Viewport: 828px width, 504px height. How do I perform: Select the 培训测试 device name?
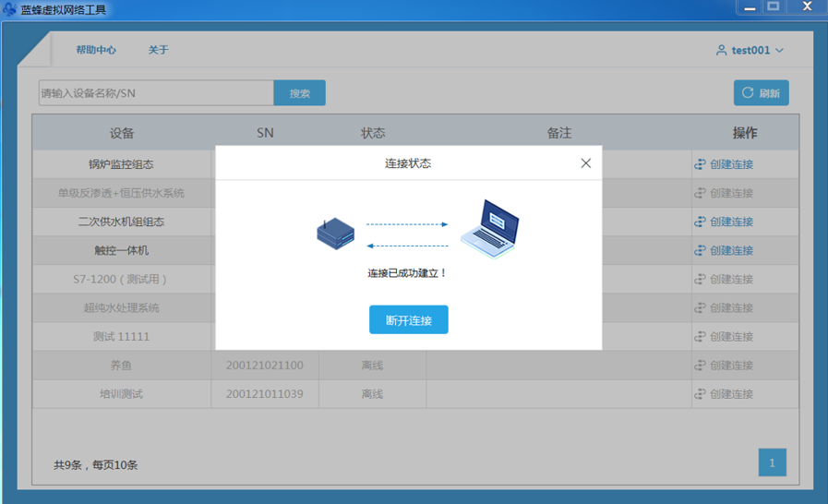click(121, 393)
